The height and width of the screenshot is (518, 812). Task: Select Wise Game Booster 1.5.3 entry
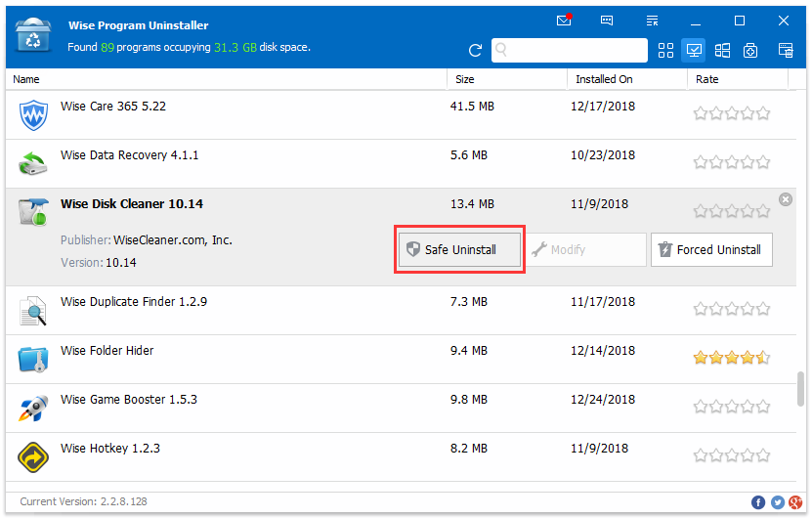(401, 409)
